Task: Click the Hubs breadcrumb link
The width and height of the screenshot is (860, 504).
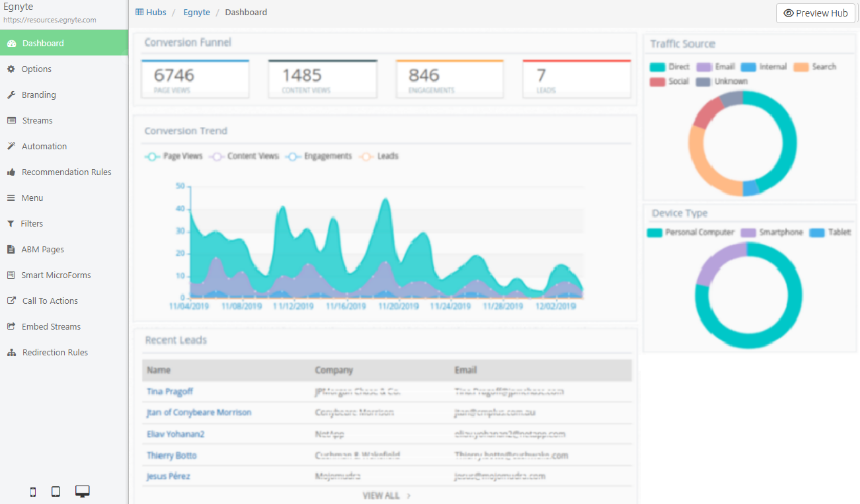Action: (151, 12)
